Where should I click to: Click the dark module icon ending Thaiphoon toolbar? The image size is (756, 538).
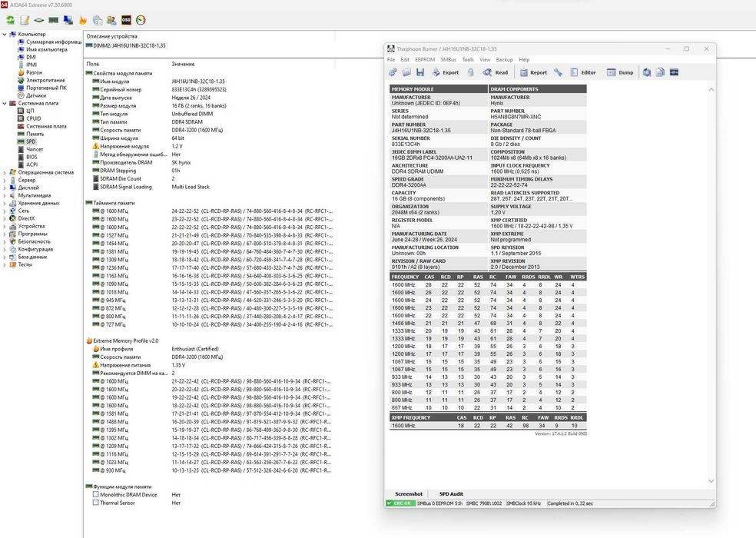coord(674,72)
